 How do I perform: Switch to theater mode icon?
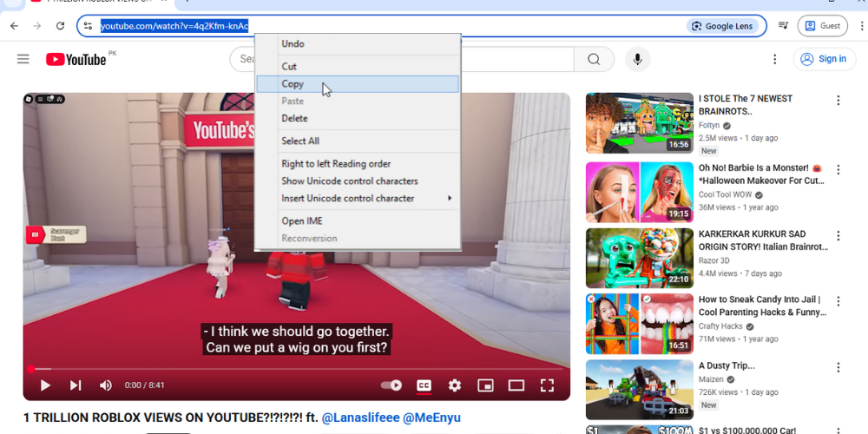click(516, 385)
